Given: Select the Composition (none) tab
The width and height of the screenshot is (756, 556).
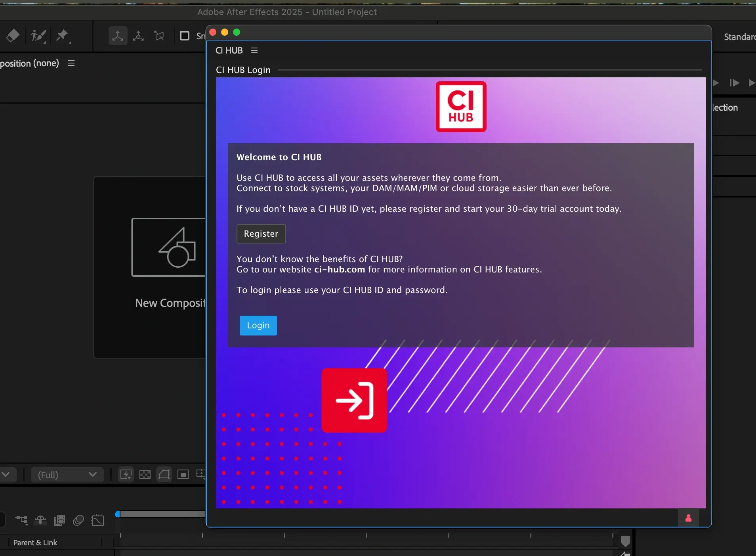Looking at the screenshot, I should (29, 63).
